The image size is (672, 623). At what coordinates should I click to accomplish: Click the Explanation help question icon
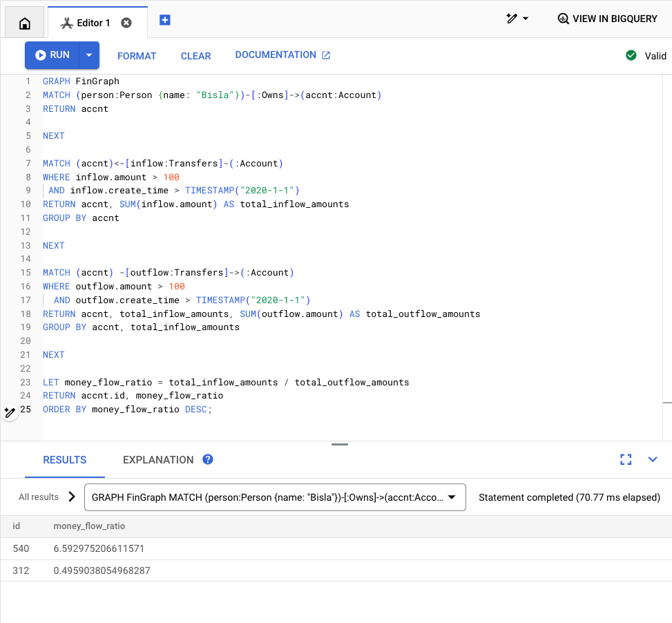(208, 459)
